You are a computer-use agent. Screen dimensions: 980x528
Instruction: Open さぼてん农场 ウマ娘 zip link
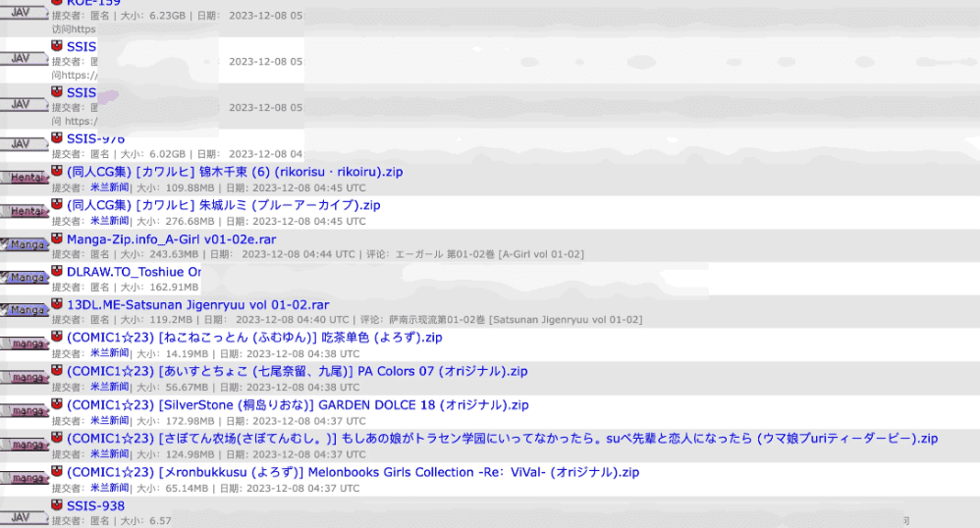pos(502,439)
